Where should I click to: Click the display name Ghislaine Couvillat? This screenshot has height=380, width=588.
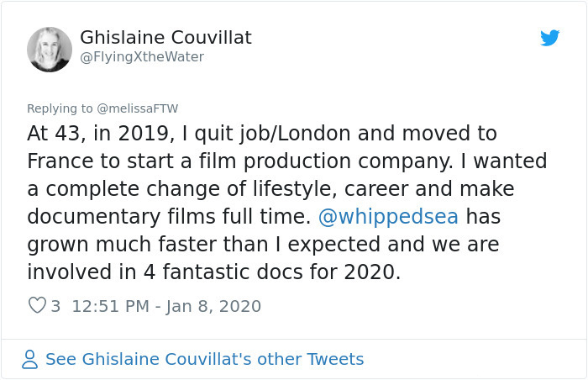pyautogui.click(x=165, y=38)
